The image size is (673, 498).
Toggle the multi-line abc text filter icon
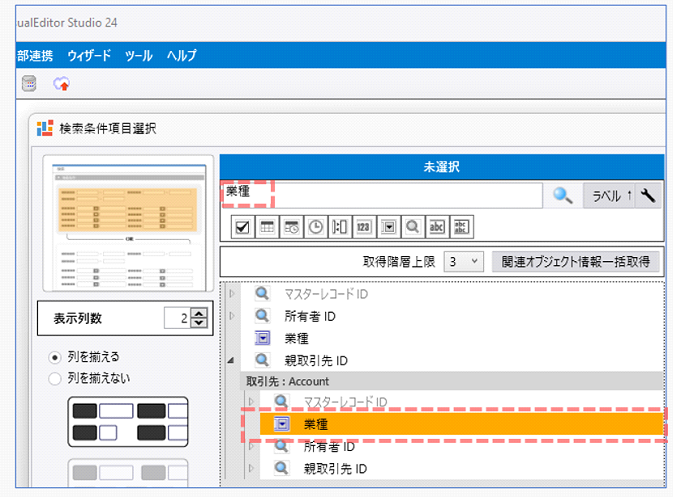coord(461,227)
